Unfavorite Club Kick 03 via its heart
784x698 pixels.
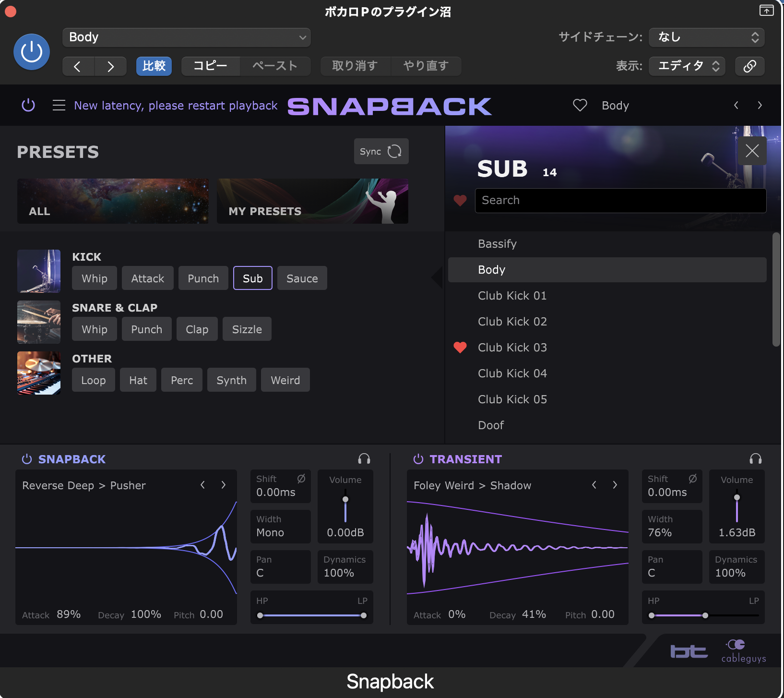(460, 348)
